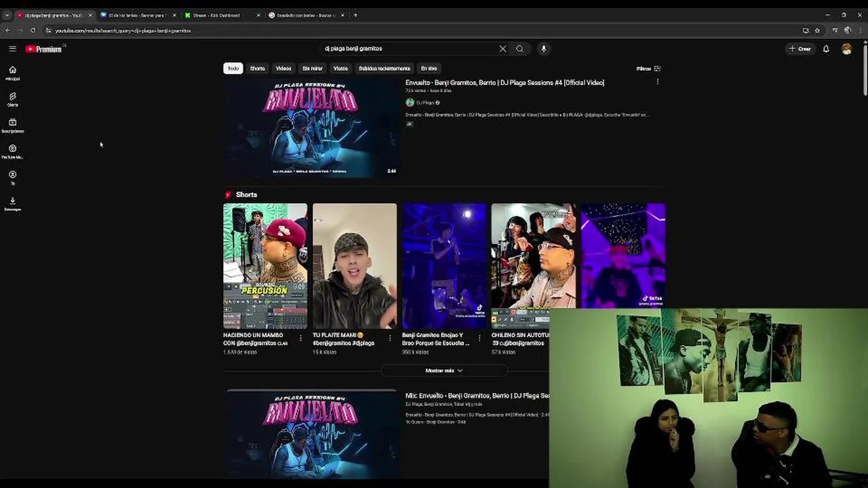Open the PERCUSIÓN short thumbnail
868x488 pixels.
[x=265, y=266]
